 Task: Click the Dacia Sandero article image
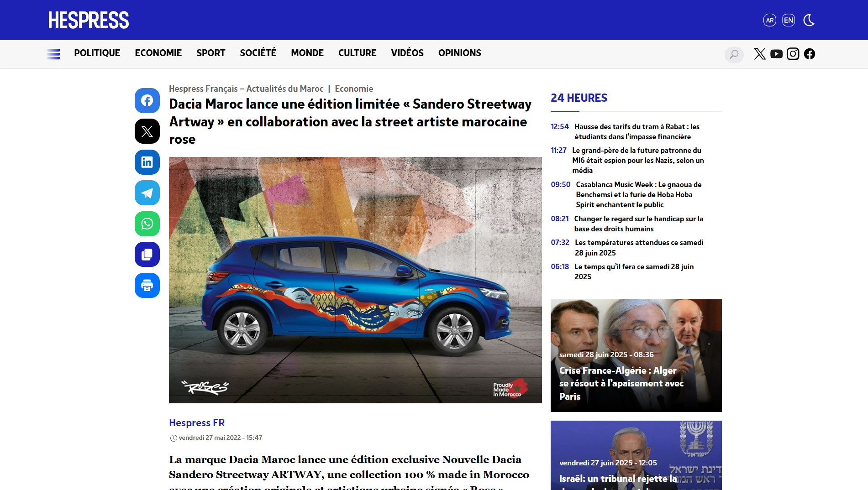355,280
